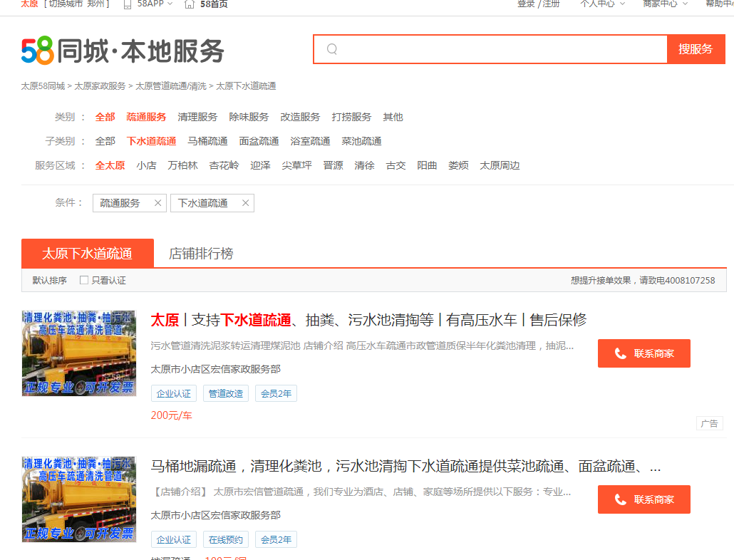This screenshot has height=560, width=734.
Task: Open first listing's sewage truck thumbnail
Action: point(79,353)
